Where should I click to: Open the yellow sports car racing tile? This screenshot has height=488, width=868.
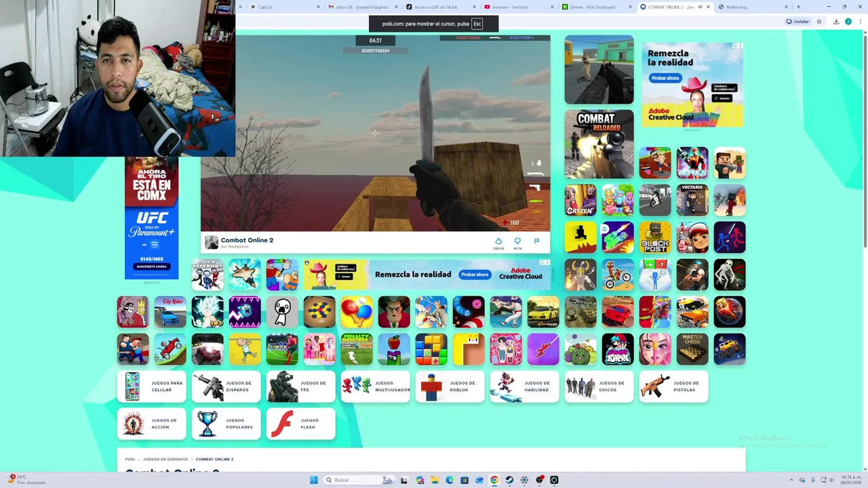543,312
